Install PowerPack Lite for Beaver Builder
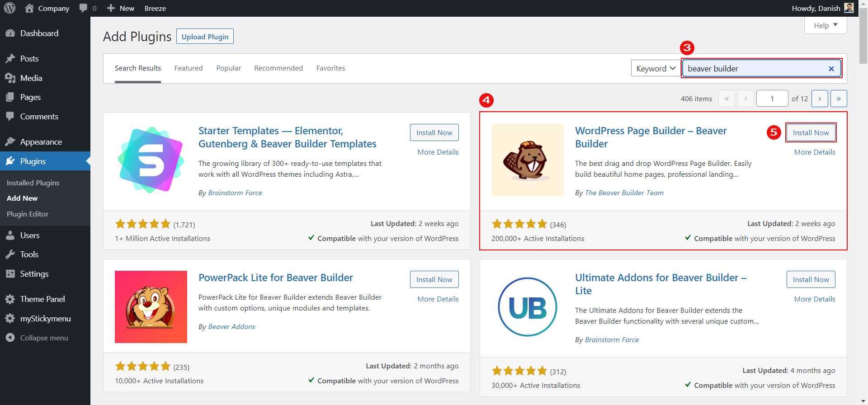The width and height of the screenshot is (868, 405). click(434, 279)
